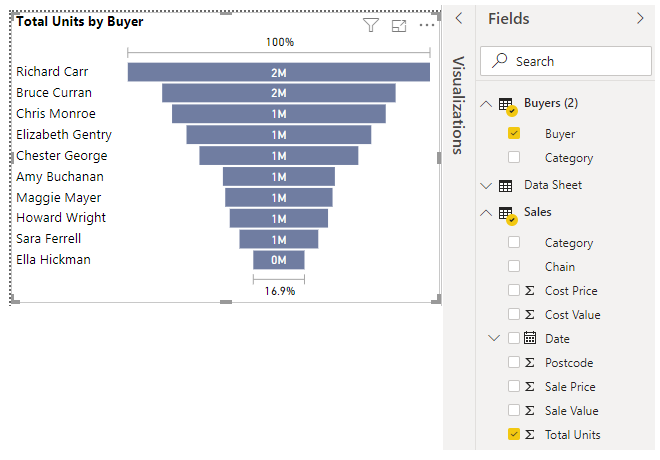
Task: Open Focus mode for the funnel chart
Action: [x=399, y=26]
